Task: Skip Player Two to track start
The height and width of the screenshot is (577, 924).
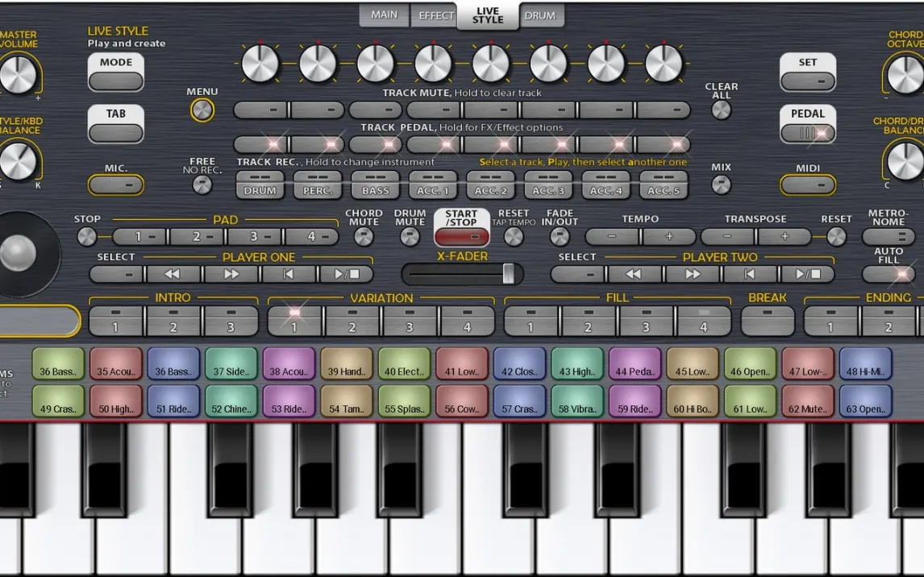Action: [x=749, y=274]
